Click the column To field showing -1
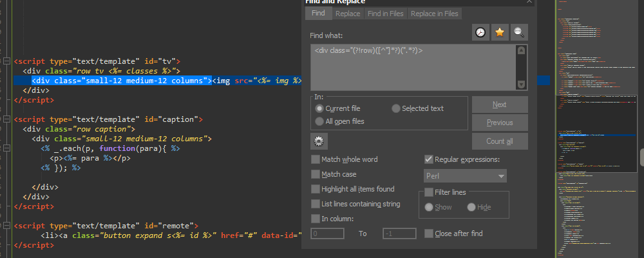 pos(399,233)
